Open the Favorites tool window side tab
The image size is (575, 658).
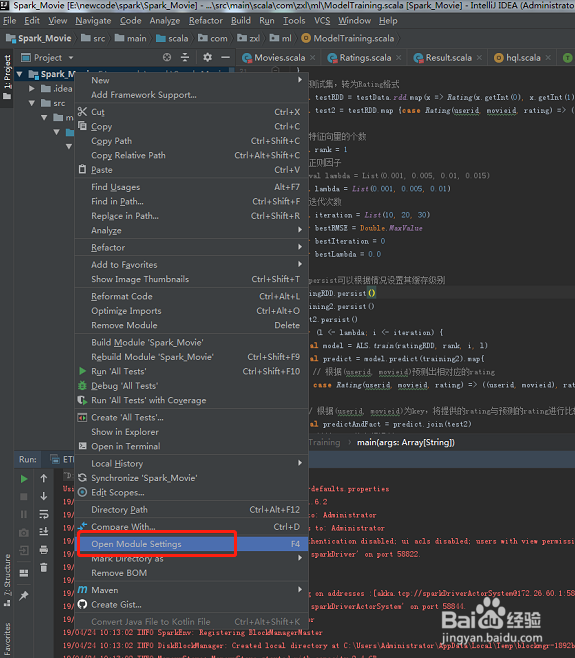click(x=7, y=640)
